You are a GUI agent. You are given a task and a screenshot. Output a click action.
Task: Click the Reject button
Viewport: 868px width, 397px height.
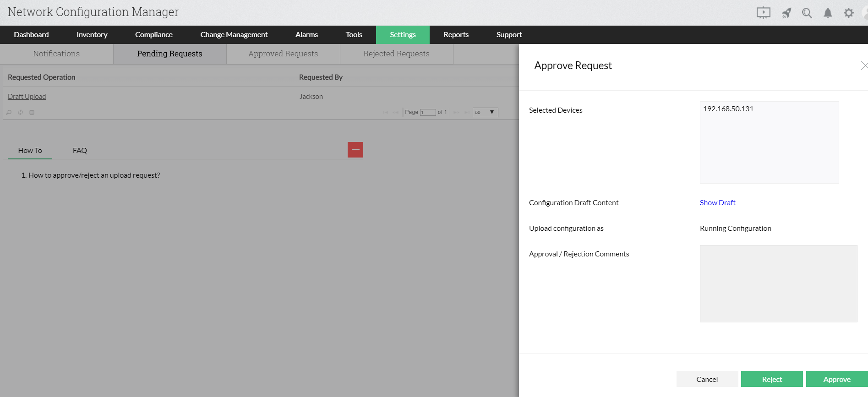click(772, 379)
